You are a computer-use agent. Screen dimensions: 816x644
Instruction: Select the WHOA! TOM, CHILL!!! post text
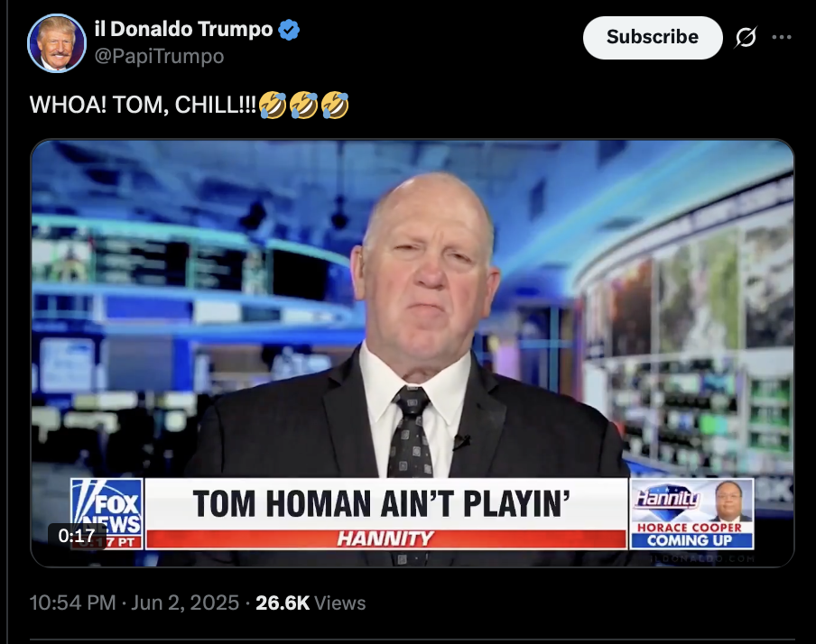tap(144, 106)
